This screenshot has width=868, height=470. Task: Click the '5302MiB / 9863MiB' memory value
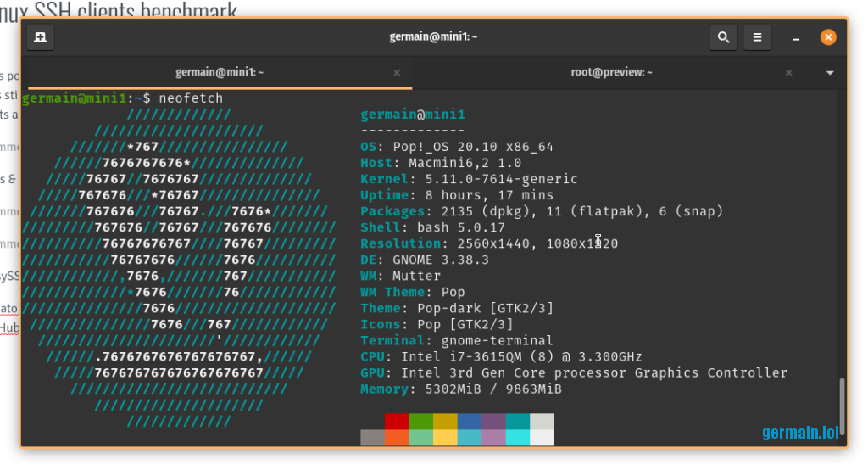(493, 389)
